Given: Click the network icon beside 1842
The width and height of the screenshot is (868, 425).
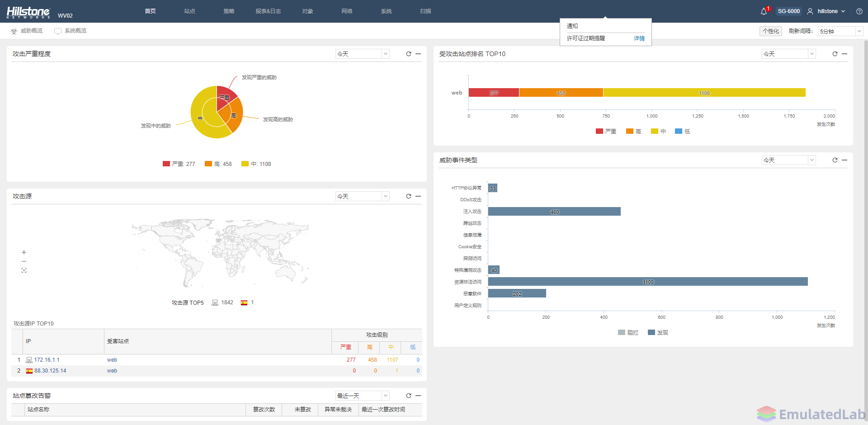Looking at the screenshot, I should click(215, 303).
